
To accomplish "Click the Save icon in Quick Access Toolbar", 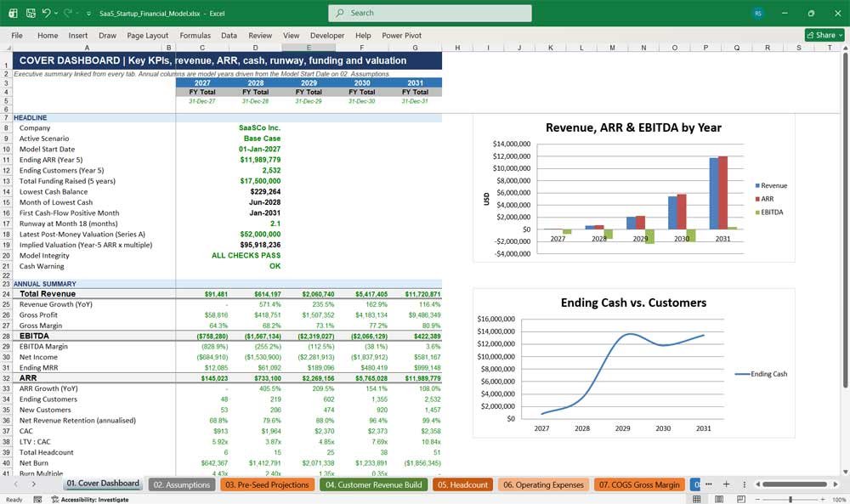I will coord(31,13).
